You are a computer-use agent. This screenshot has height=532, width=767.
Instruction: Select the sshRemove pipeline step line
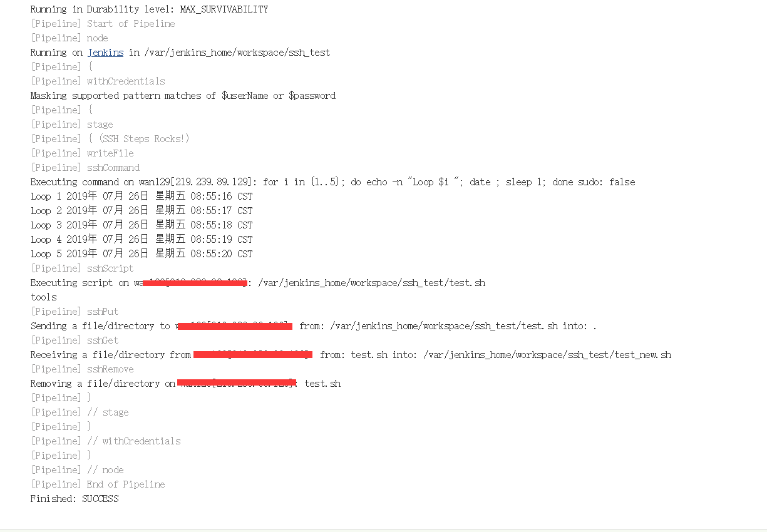tap(82, 369)
